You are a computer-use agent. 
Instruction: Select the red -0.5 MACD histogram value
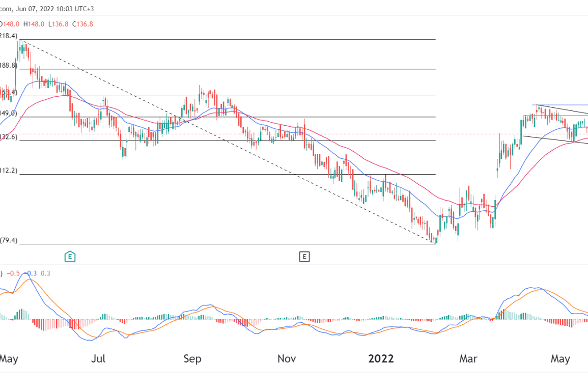click(13, 273)
